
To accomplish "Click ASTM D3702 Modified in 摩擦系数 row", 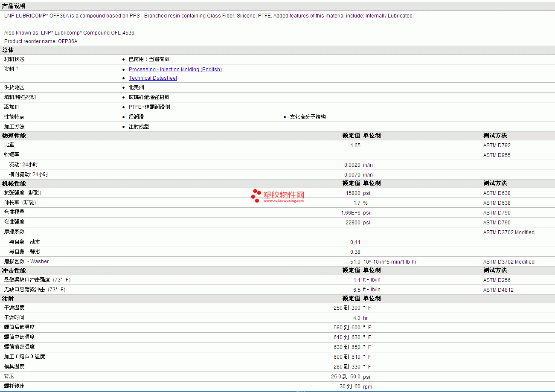I will [x=509, y=232].
